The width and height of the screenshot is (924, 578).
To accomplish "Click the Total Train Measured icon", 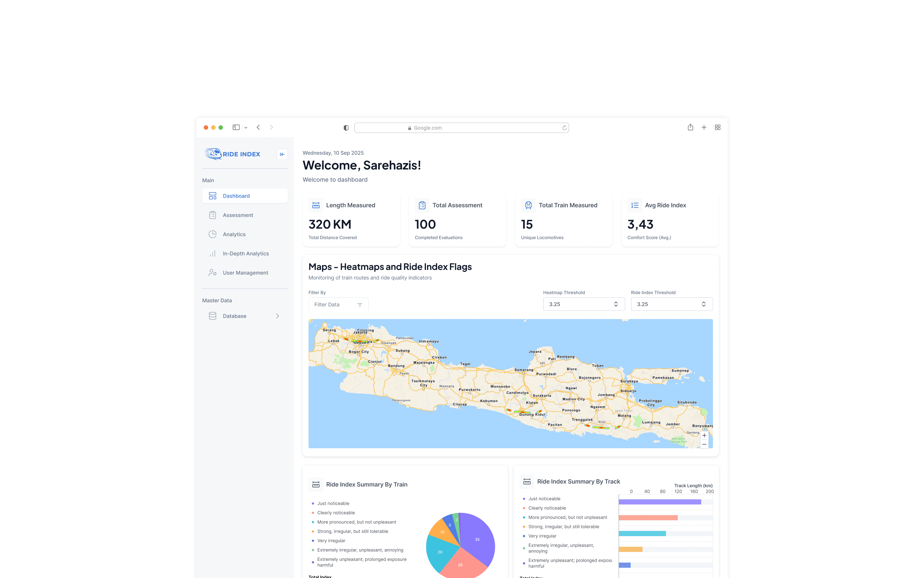I will [528, 205].
